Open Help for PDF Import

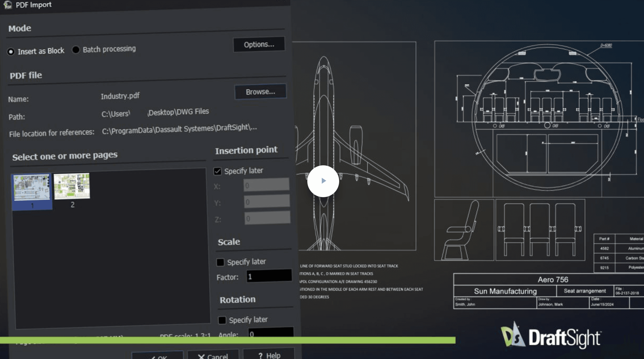(269, 355)
